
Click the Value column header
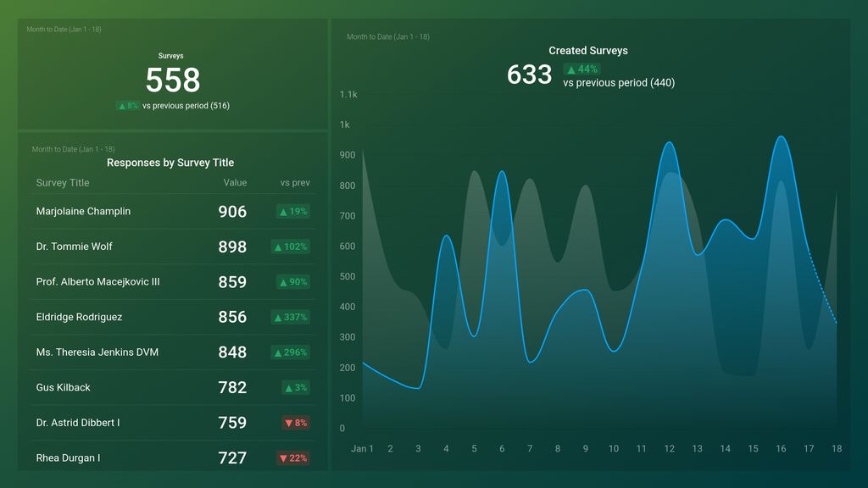(236, 183)
